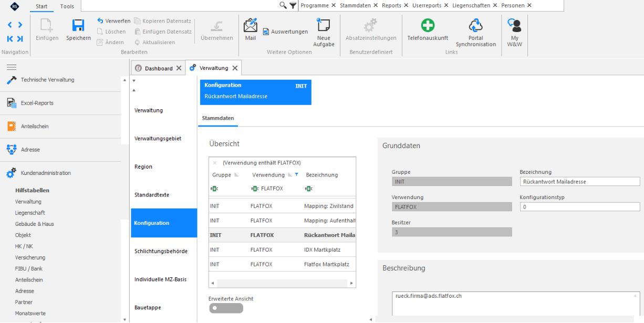Click the Auswertungen report icon
Screen dimensions: 644x323
pos(266,32)
